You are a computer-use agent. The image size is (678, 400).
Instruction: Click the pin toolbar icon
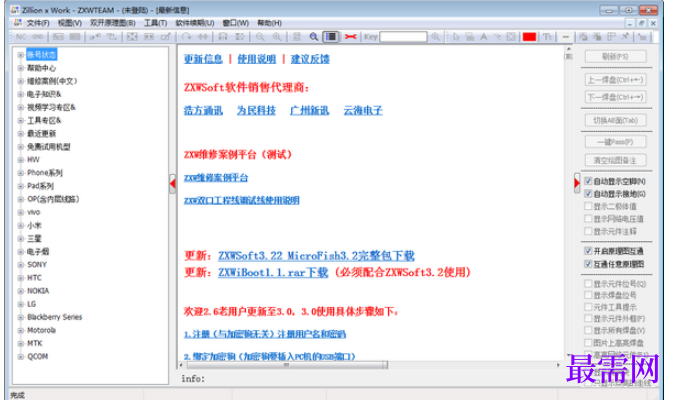[x=625, y=37]
